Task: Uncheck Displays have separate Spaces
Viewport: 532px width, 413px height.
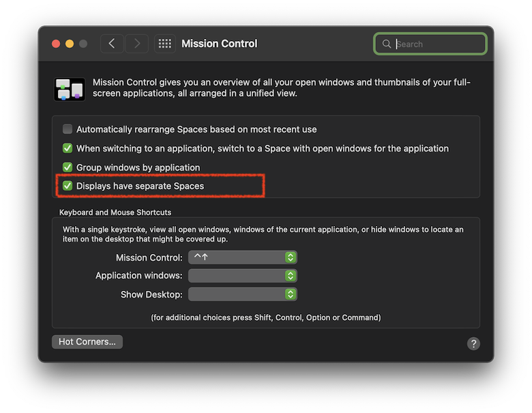Action: point(68,186)
